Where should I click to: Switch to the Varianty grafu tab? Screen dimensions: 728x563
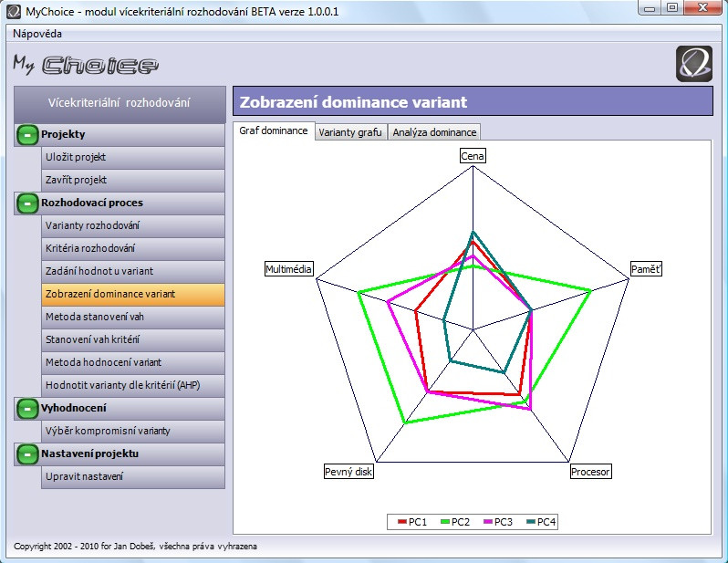(x=350, y=132)
